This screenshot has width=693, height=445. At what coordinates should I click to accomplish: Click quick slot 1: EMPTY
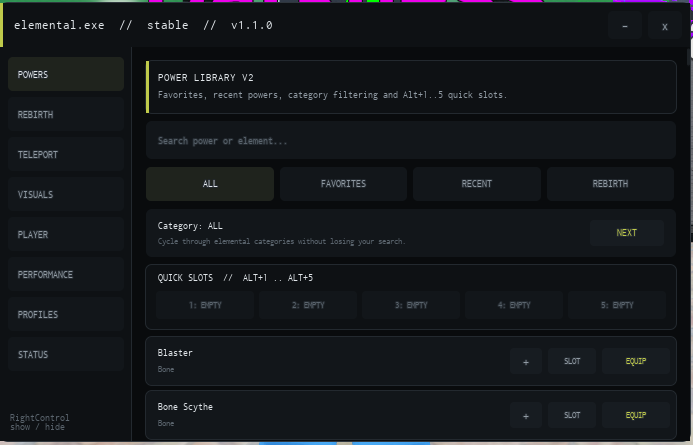[205, 305]
